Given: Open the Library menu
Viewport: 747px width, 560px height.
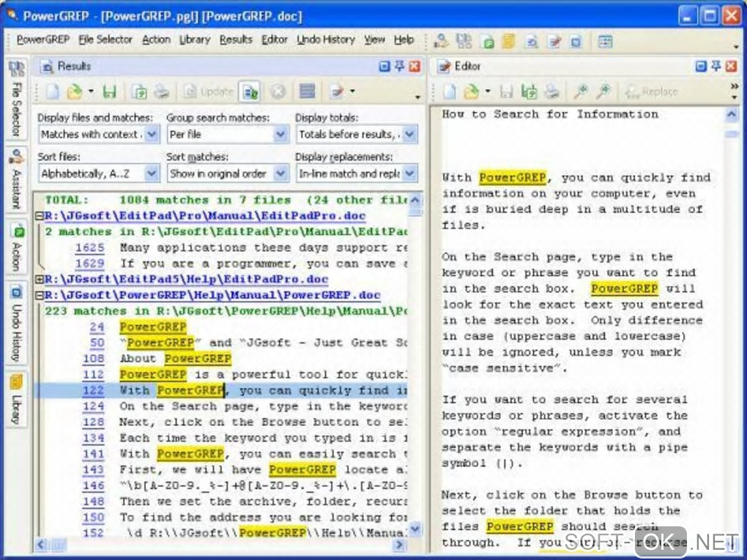Looking at the screenshot, I should click(194, 40).
